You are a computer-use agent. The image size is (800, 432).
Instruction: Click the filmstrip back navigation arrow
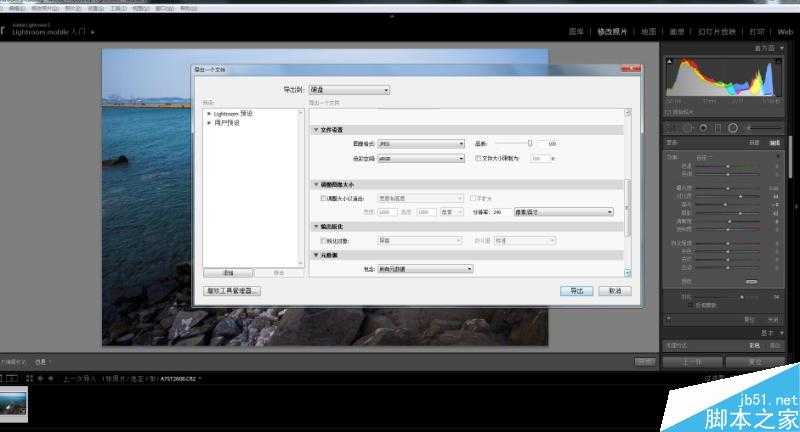click(40, 379)
